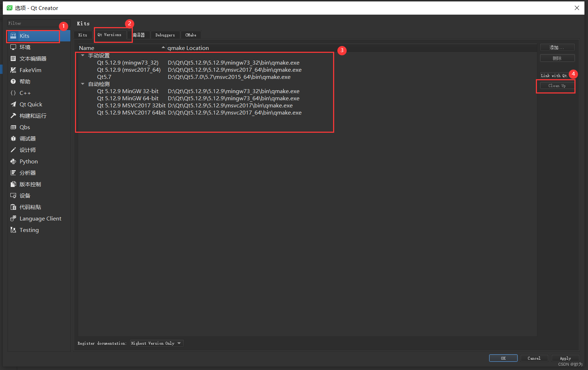Sort entries by the Name column header
The height and width of the screenshot is (370, 588).
click(86, 47)
